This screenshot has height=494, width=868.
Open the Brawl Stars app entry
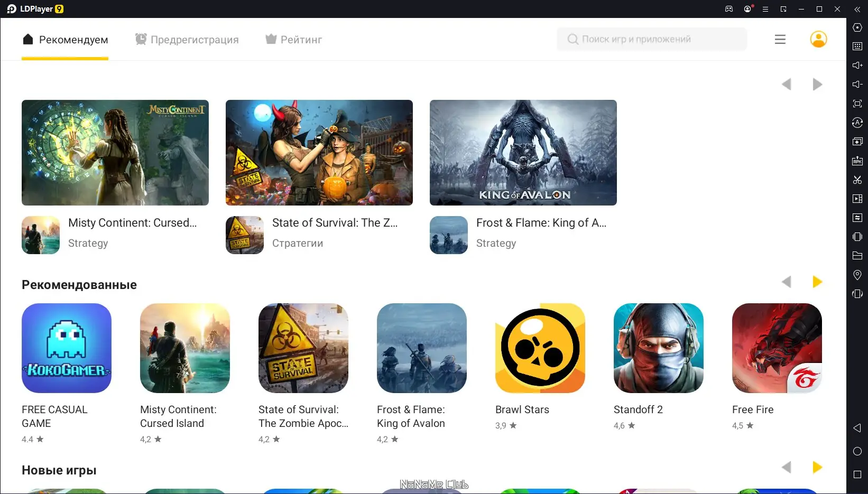point(540,348)
